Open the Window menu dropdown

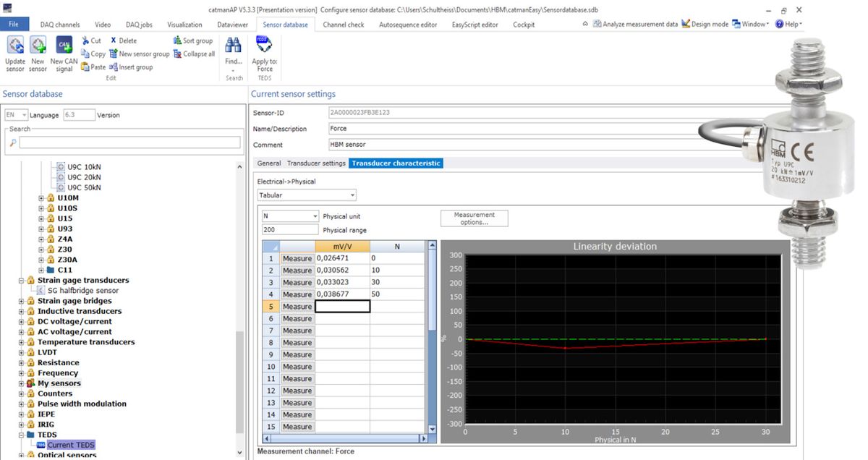point(751,24)
